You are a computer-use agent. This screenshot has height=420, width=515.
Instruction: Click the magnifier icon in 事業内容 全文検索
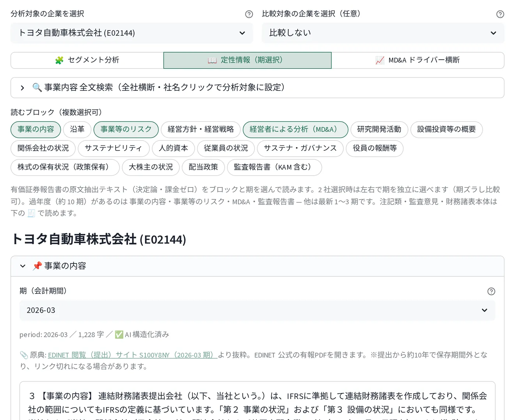click(37, 88)
